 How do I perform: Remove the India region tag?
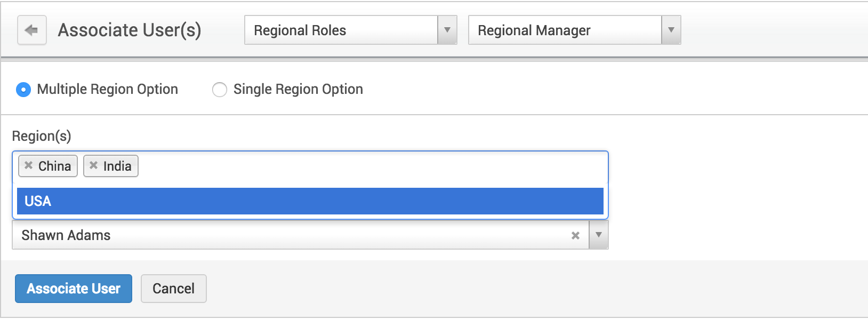coord(94,165)
